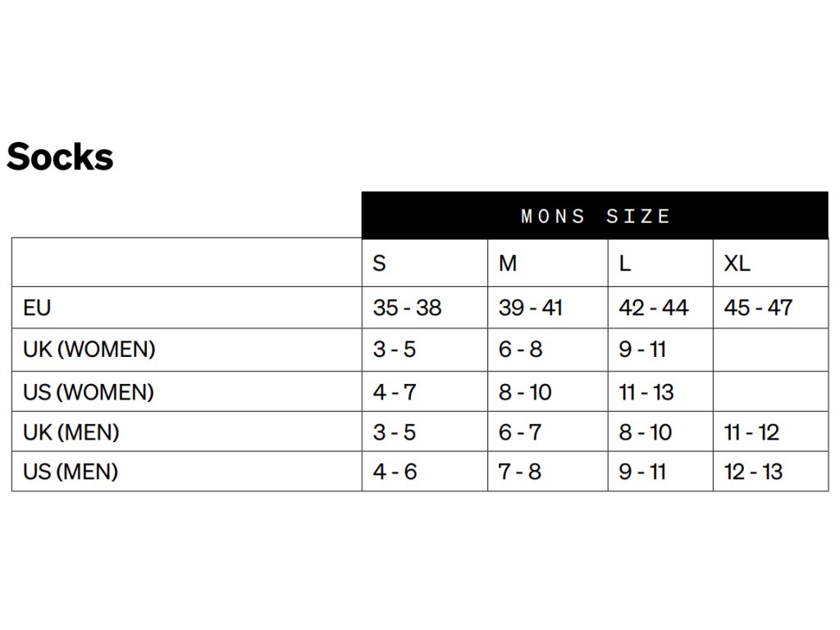Click the EU 45 - 47 cell
840x630 pixels.
771,308
